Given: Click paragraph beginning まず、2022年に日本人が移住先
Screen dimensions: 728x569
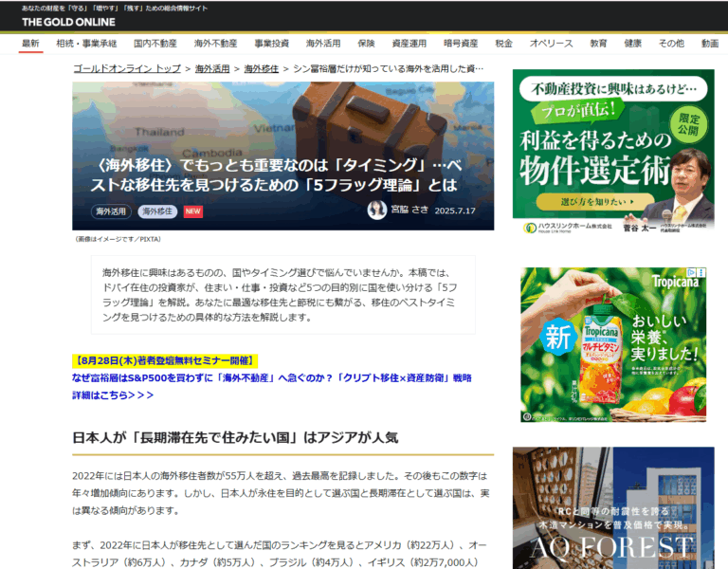Looking at the screenshot, I should click(x=280, y=554).
